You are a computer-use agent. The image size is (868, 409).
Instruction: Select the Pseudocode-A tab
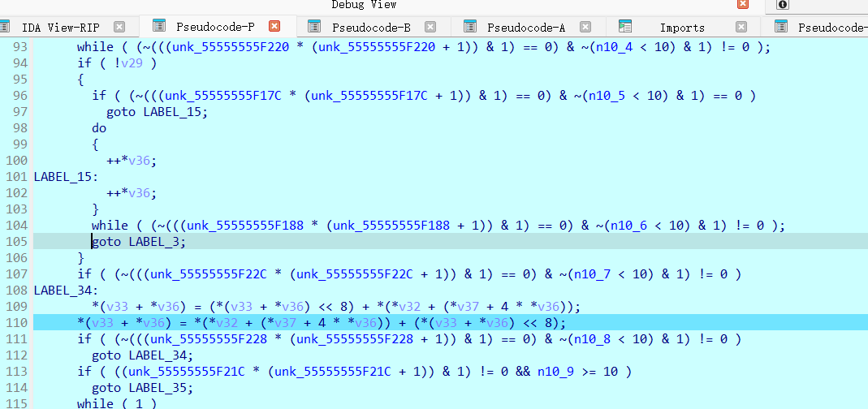tap(526, 27)
